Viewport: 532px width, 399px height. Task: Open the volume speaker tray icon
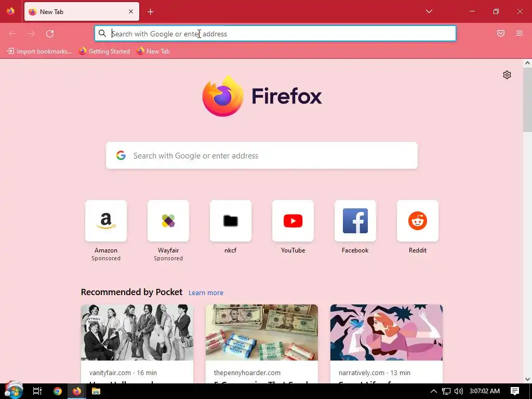click(x=458, y=391)
